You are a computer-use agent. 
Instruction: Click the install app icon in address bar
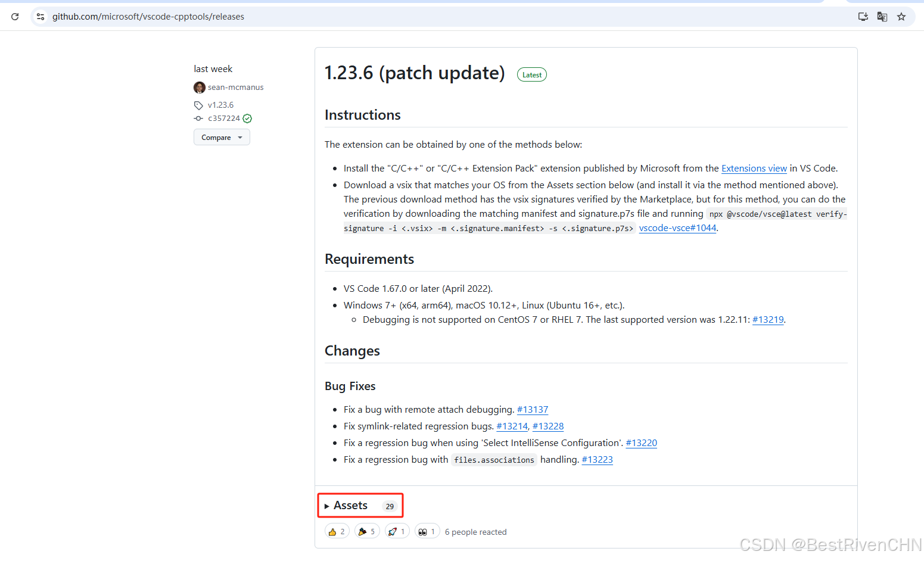(863, 17)
